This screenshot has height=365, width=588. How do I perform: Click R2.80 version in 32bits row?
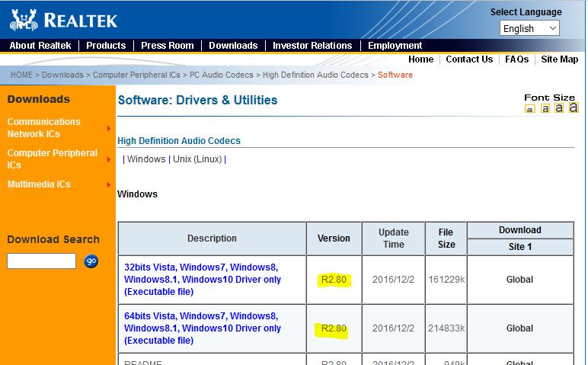334,280
